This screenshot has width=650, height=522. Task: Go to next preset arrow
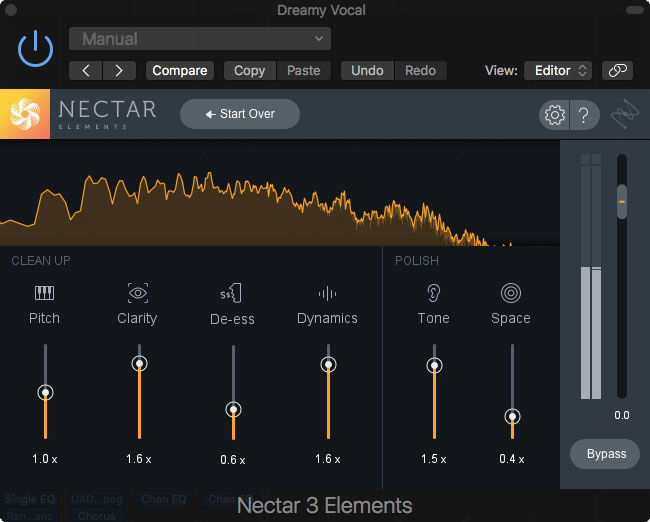tap(119, 70)
